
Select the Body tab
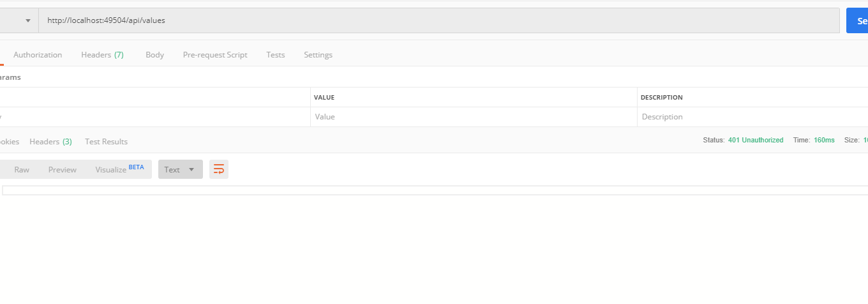[154, 55]
